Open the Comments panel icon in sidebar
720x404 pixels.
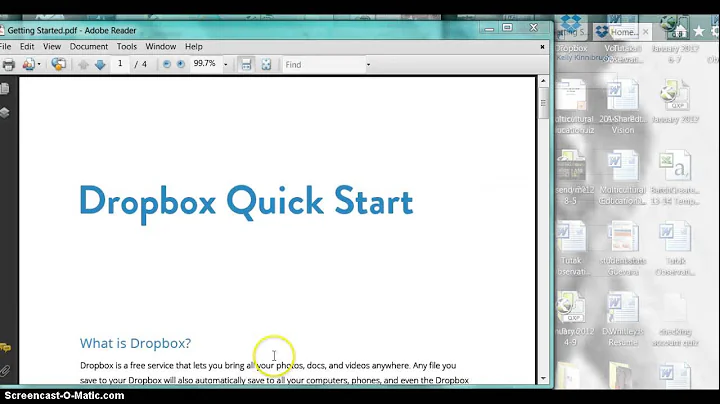coord(5,348)
